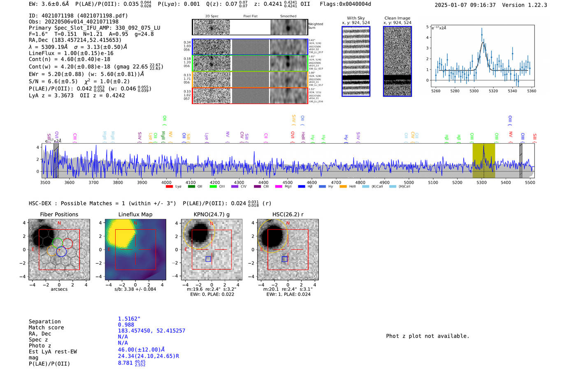Select the orange HeII legend swatch
Viewport: 576px width, 392px height.
pyautogui.click(x=343, y=187)
